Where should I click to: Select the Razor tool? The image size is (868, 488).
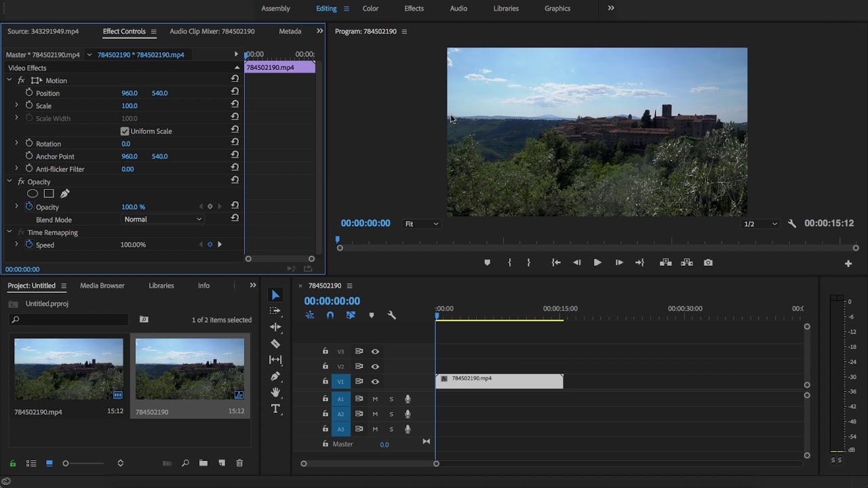coord(275,344)
